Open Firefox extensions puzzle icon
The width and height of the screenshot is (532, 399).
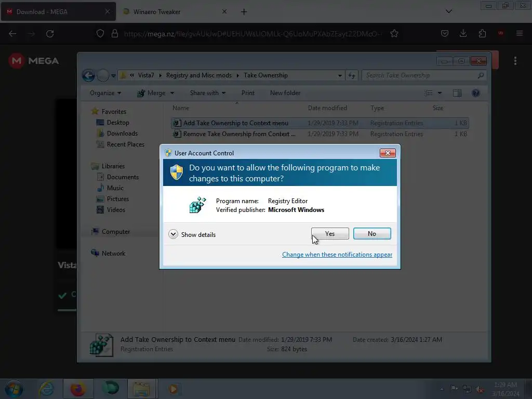click(482, 33)
